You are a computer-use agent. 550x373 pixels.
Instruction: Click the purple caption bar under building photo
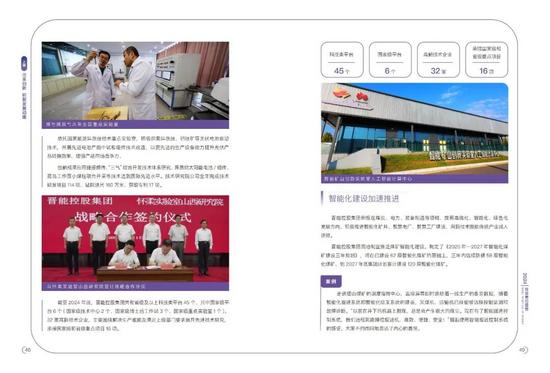click(414, 179)
